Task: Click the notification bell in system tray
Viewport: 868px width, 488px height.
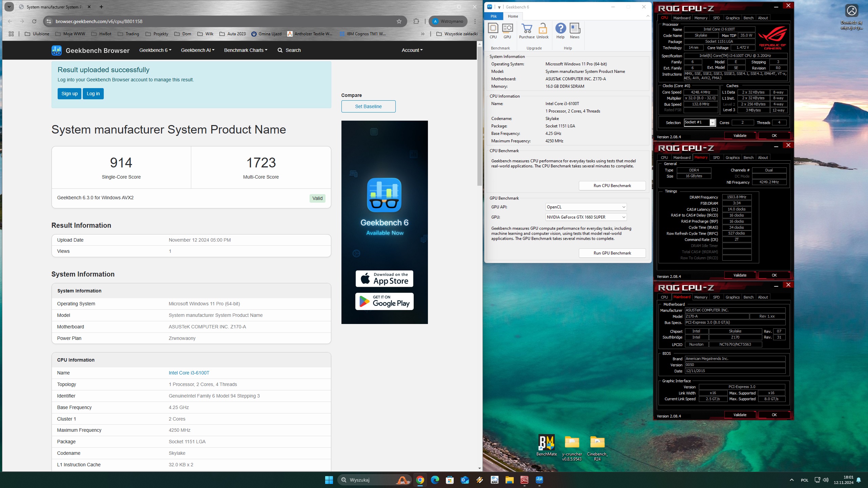Action: tap(859, 480)
